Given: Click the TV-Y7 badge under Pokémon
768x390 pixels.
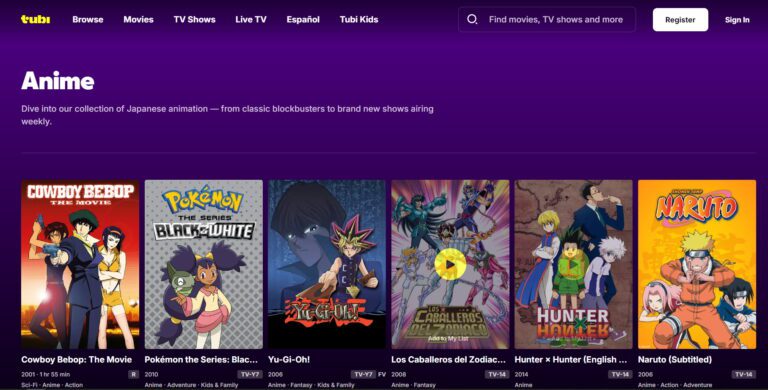Looking at the screenshot, I should 250,374.
